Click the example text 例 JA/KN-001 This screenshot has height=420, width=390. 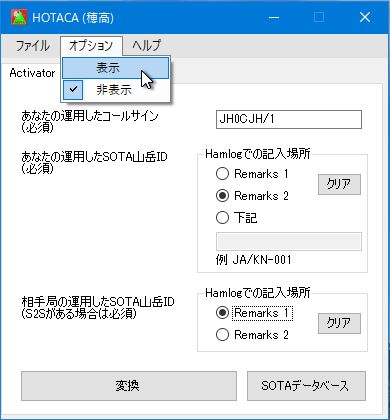254,260
